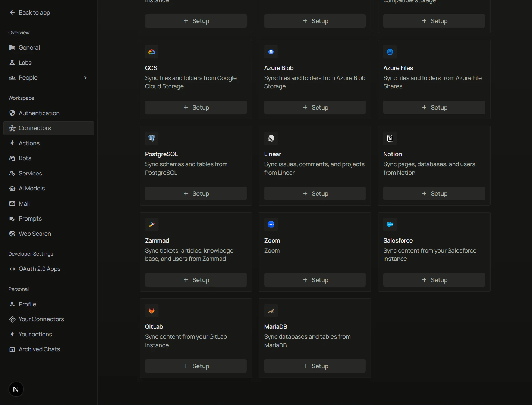Click the Web Search globe icon

[x=12, y=234]
